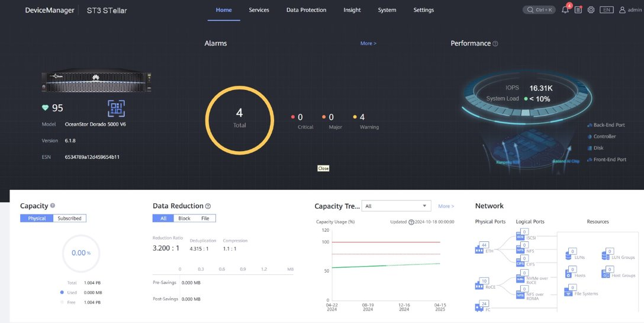644x323 pixels.
Task: Click the Critical alarms count
Action: pos(300,117)
